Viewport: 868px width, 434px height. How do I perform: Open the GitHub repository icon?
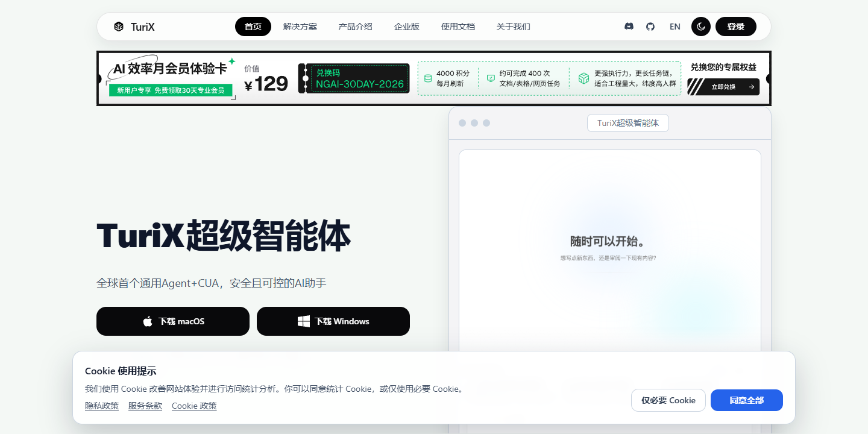[650, 27]
